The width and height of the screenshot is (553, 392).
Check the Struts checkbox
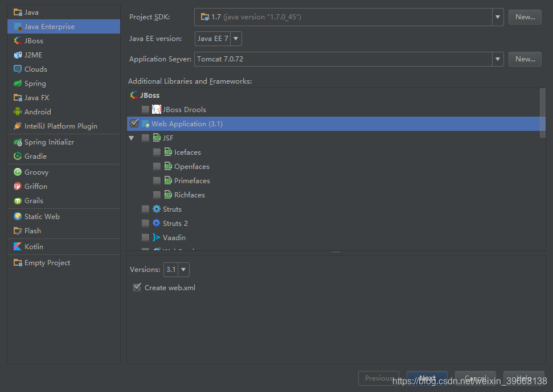pyautogui.click(x=145, y=209)
